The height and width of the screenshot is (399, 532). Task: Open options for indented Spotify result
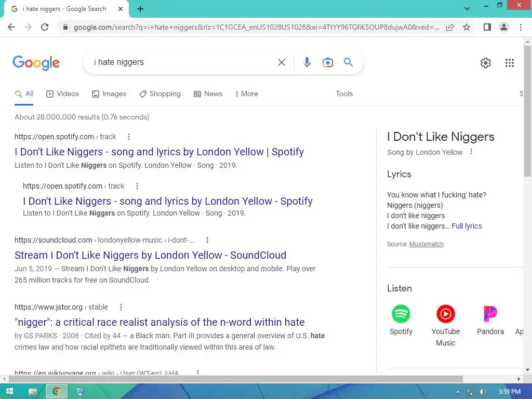[137, 186]
